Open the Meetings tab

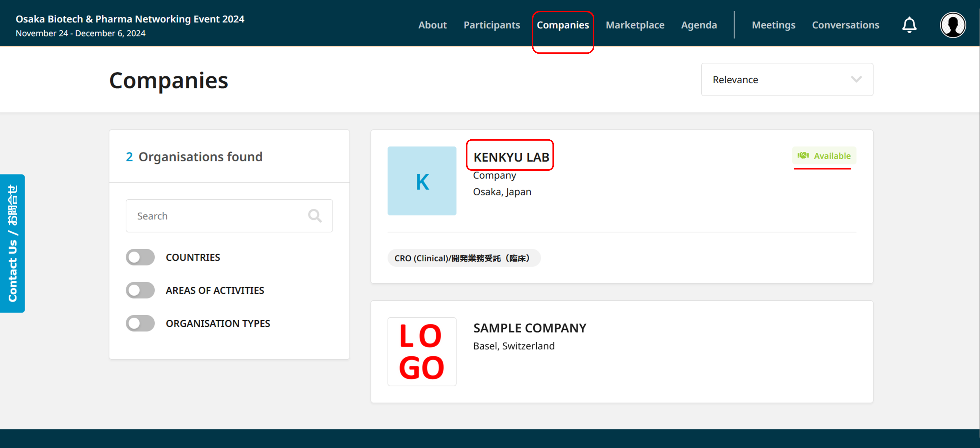(x=773, y=25)
